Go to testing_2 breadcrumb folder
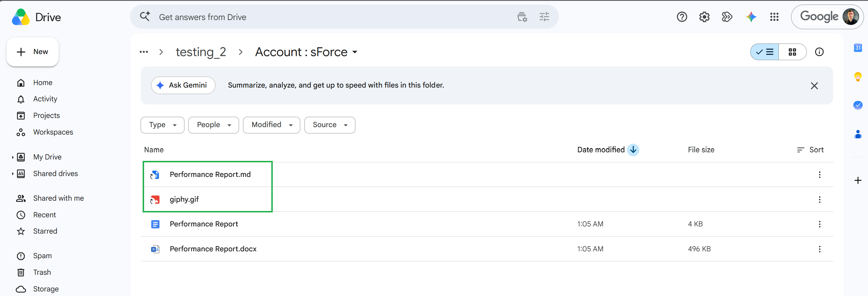Screen dimensions: 868x296 pos(201,52)
